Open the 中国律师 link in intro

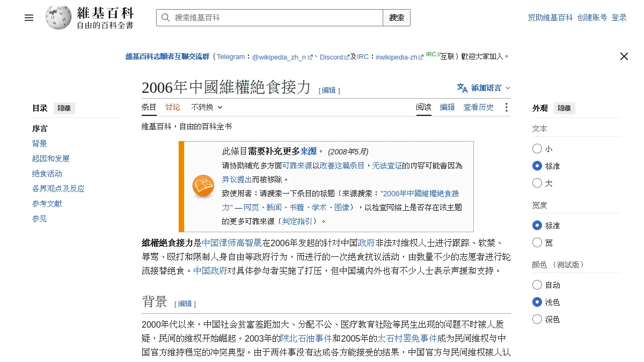[x=219, y=242]
